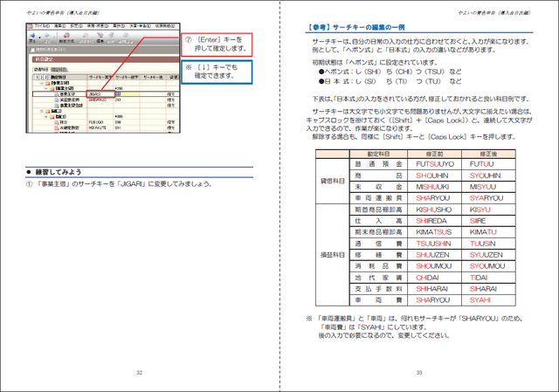Click the forward arrow (進む) toolbar icon

click(47, 36)
